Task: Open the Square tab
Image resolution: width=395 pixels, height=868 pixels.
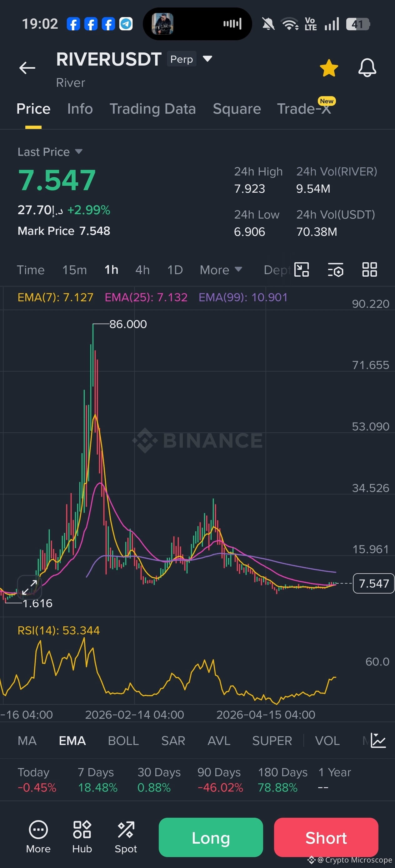Action: pos(237,109)
